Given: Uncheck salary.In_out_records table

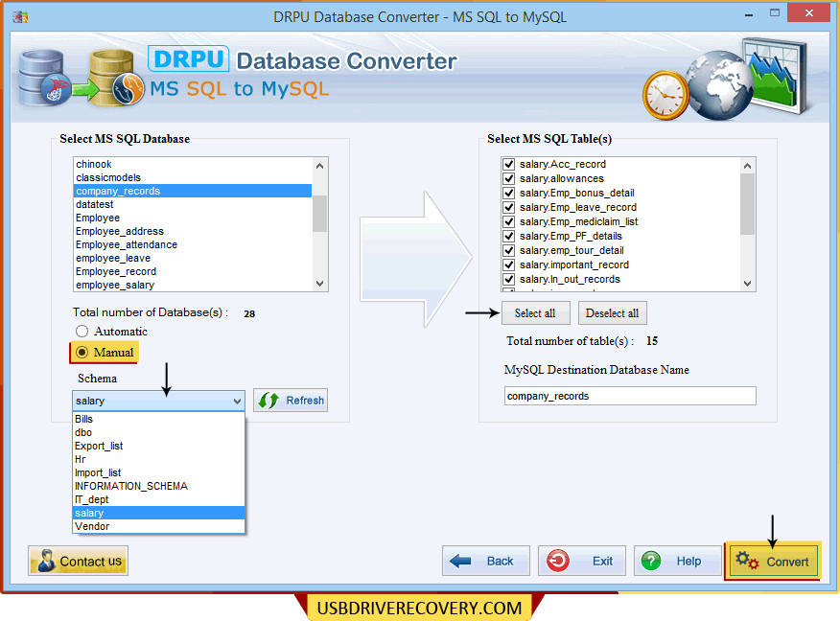Looking at the screenshot, I should [x=508, y=280].
